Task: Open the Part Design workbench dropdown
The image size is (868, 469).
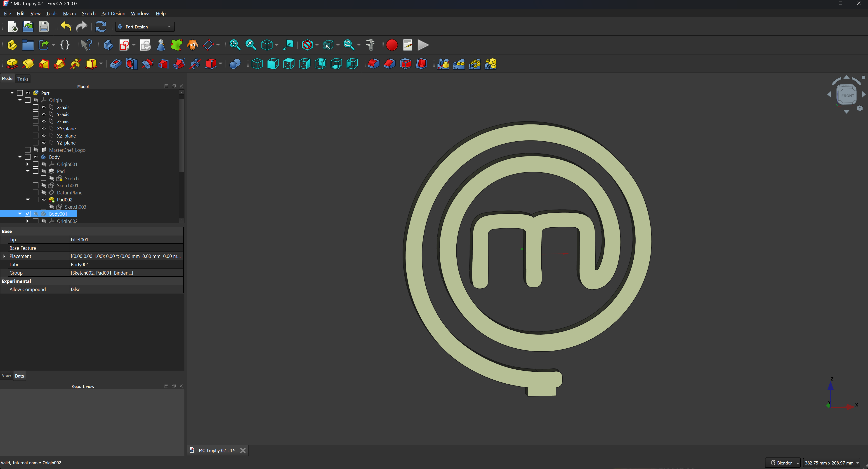Action: point(145,27)
